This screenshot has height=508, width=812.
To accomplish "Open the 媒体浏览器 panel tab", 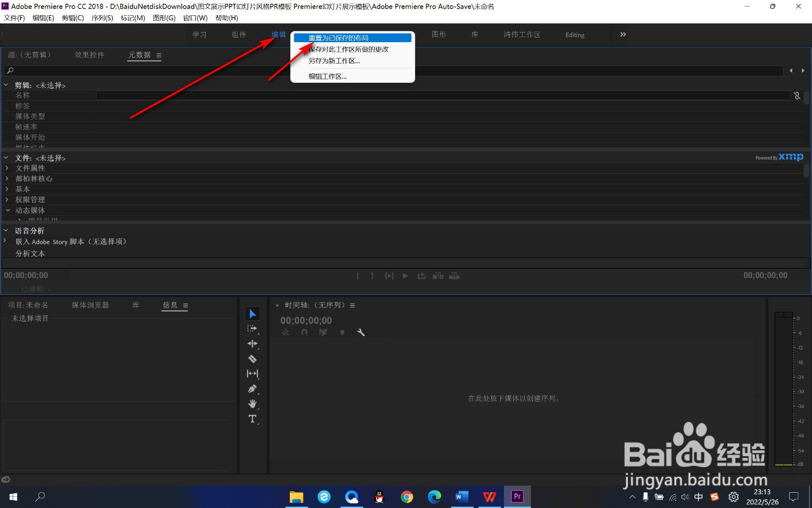I will point(90,305).
